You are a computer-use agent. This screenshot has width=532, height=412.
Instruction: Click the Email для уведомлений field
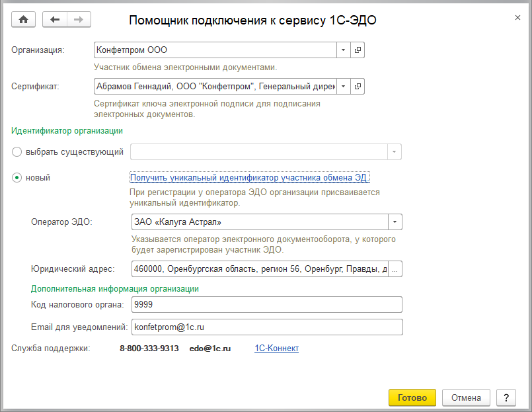click(x=266, y=327)
